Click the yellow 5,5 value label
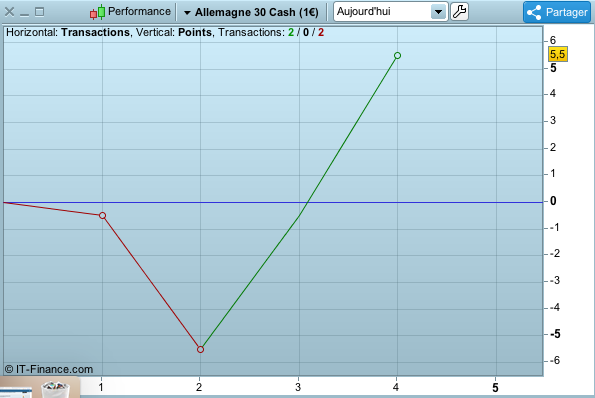Image resolution: width=595 pixels, height=398 pixels. point(557,54)
